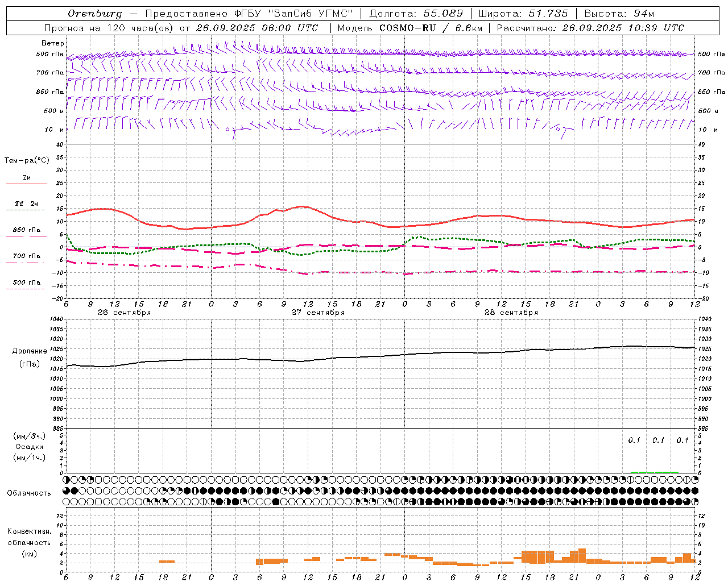Click the right-side 10 м wind level label
Viewport: 728px width, 582px height.
coord(708,130)
